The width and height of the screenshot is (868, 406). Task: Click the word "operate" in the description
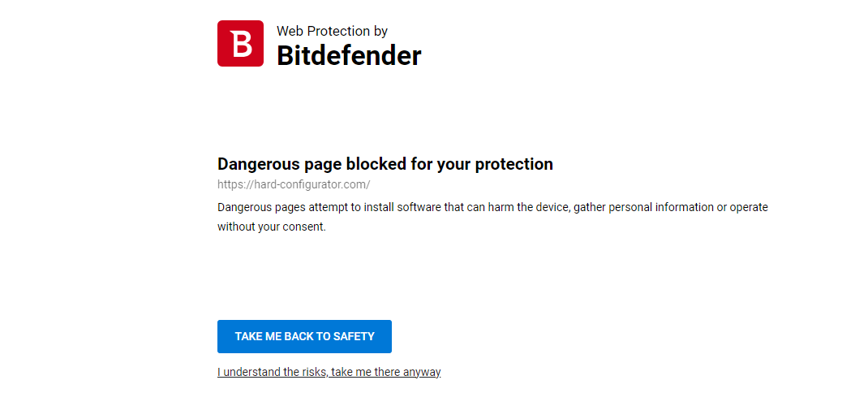pos(749,207)
